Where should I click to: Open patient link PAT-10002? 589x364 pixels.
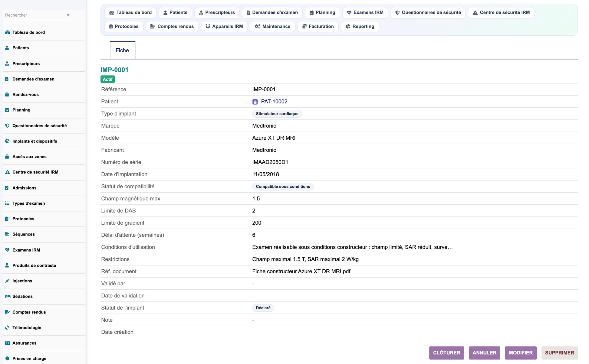click(x=274, y=102)
